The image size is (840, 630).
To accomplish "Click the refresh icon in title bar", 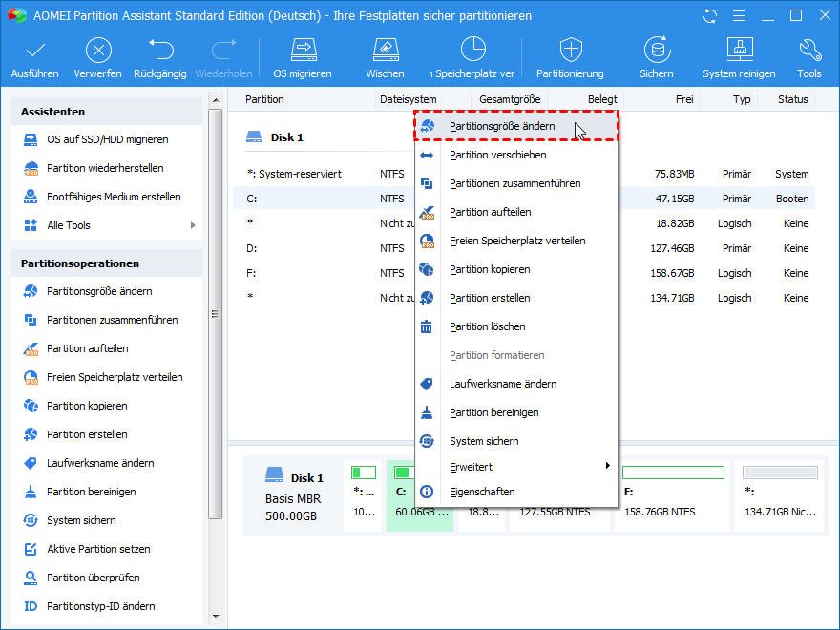I will 710,16.
